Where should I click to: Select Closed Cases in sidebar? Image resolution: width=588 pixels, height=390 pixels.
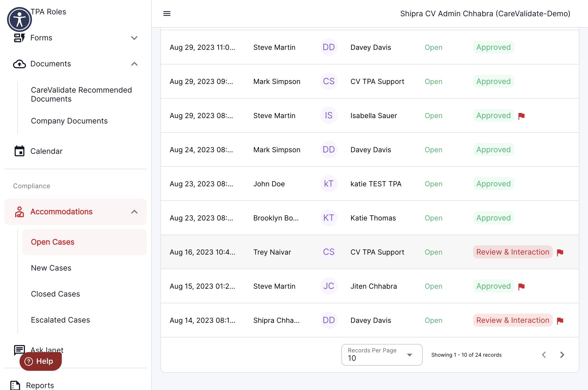[x=55, y=294]
